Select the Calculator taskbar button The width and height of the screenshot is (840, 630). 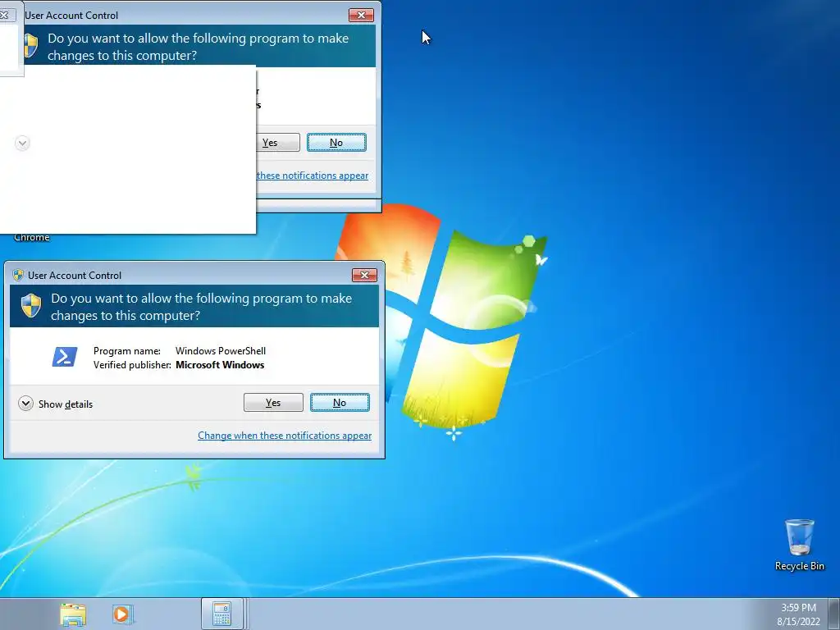221,614
